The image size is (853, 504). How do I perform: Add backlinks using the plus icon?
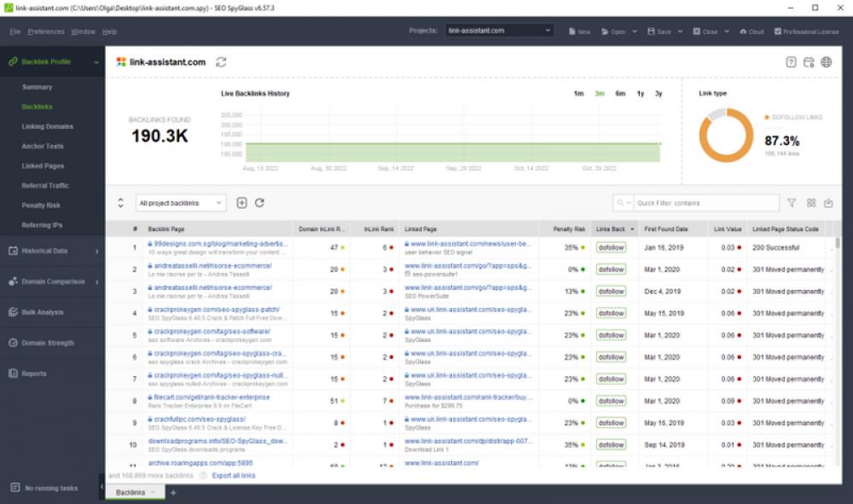[244, 203]
